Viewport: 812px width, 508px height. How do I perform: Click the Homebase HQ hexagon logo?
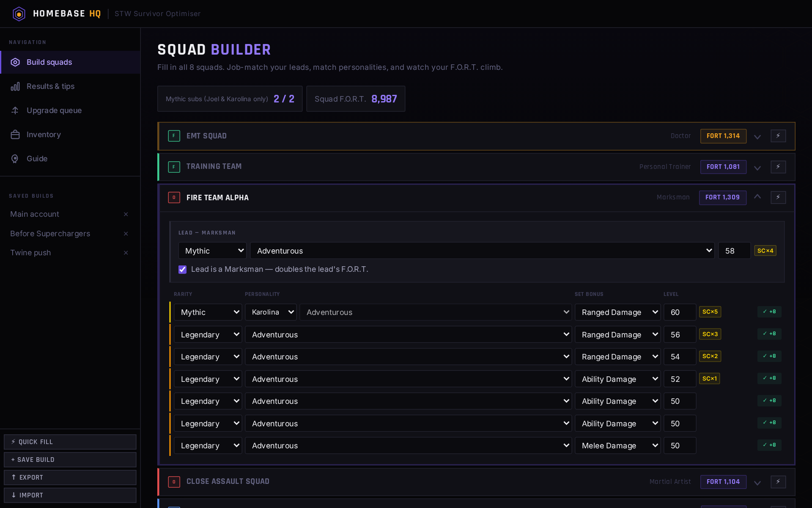click(x=19, y=14)
